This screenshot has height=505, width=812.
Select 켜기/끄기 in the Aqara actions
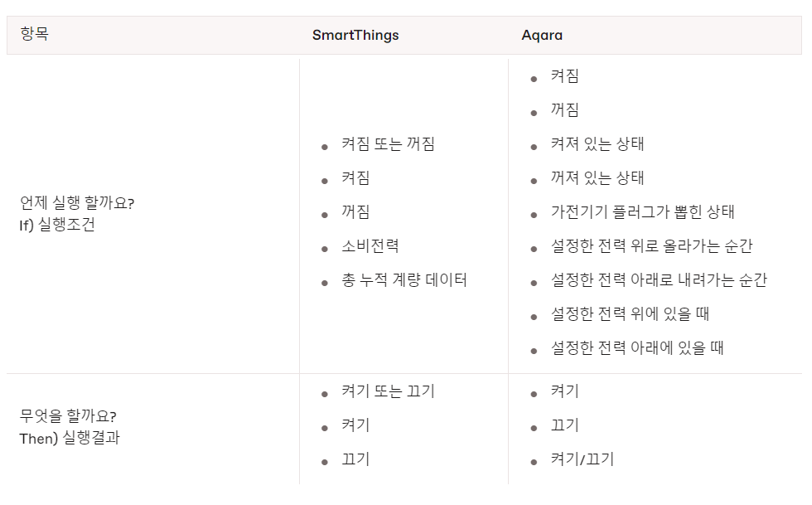tap(582, 459)
